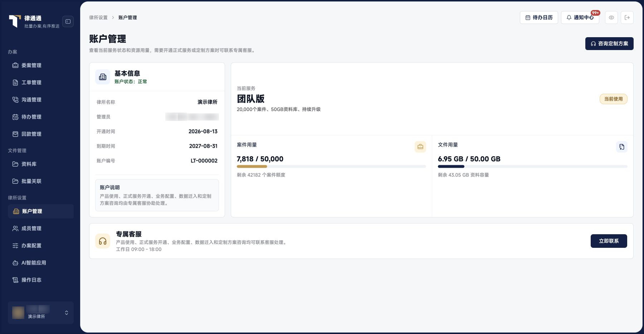
Task: Go to 工单管理 page
Action: click(x=41, y=83)
